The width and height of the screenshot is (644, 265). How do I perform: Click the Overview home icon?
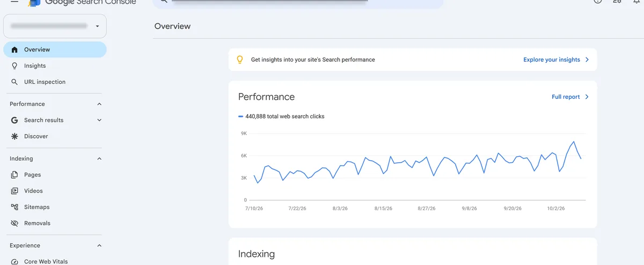[14, 49]
